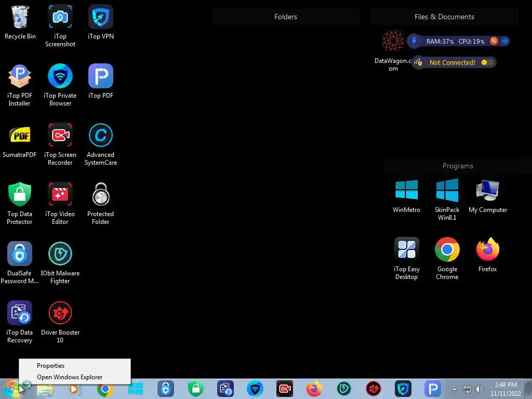This screenshot has height=399, width=532.
Task: Click the volume speaker tray icon
Action: coord(480,389)
